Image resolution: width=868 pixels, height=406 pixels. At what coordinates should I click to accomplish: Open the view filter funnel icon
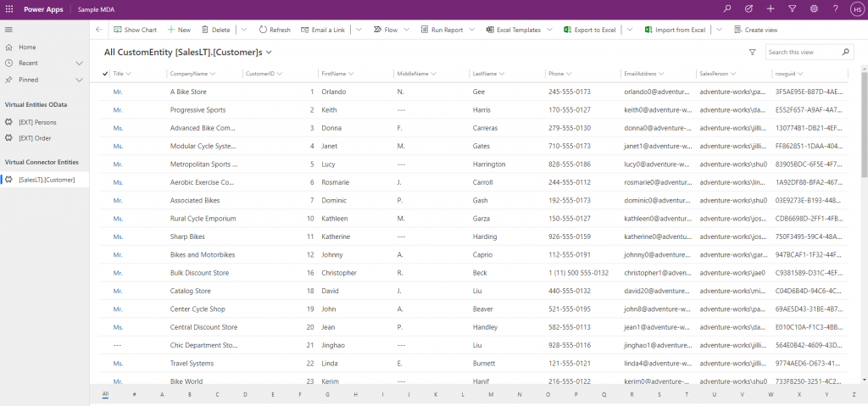pos(752,52)
